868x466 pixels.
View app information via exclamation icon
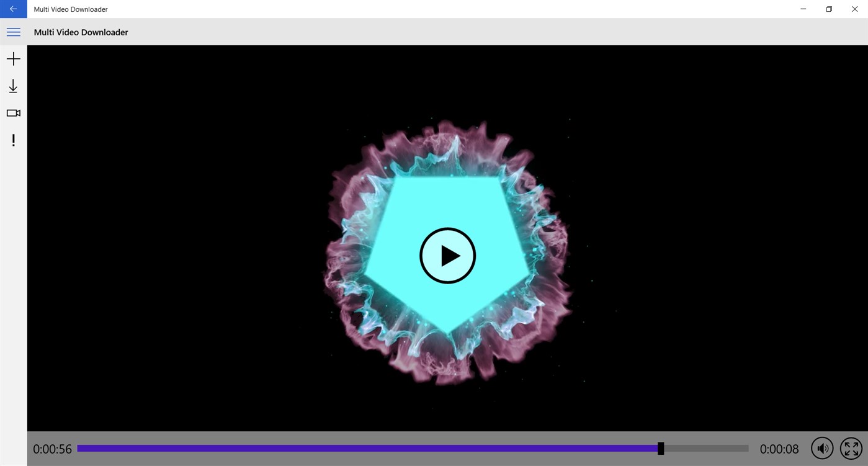[x=13, y=140]
